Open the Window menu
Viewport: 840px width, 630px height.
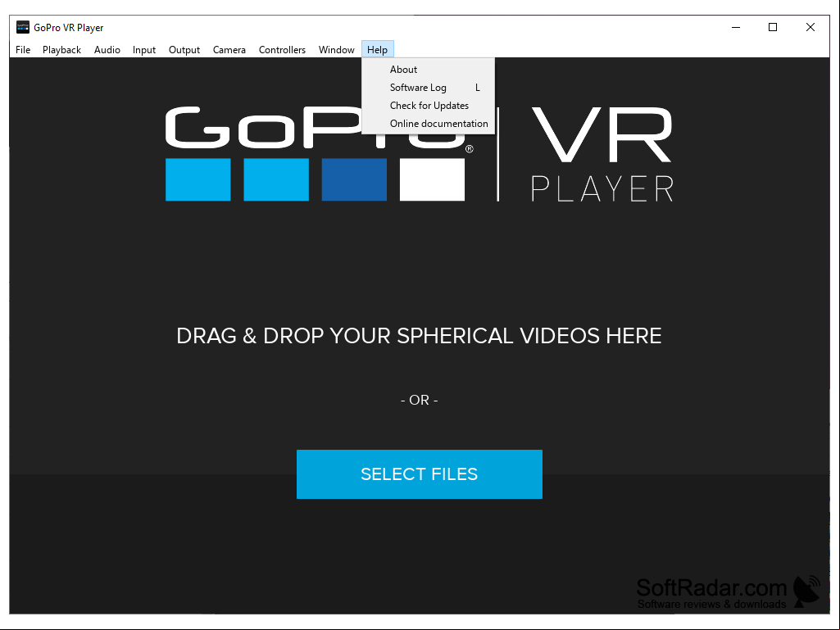[337, 50]
